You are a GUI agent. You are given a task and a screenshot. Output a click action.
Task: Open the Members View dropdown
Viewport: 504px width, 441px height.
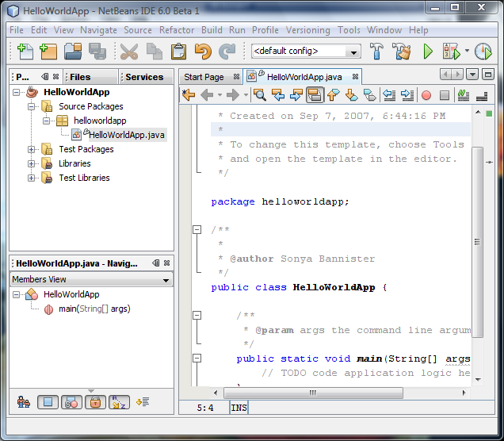click(x=166, y=280)
